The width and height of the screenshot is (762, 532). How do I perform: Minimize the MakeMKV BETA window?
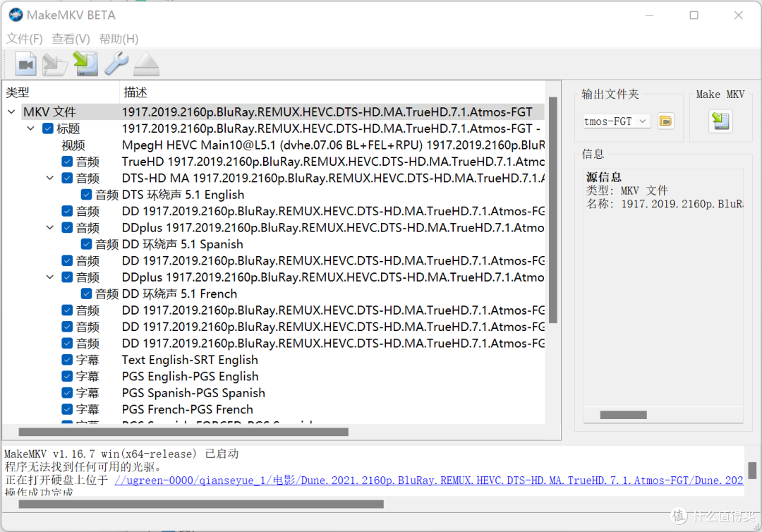pos(649,15)
